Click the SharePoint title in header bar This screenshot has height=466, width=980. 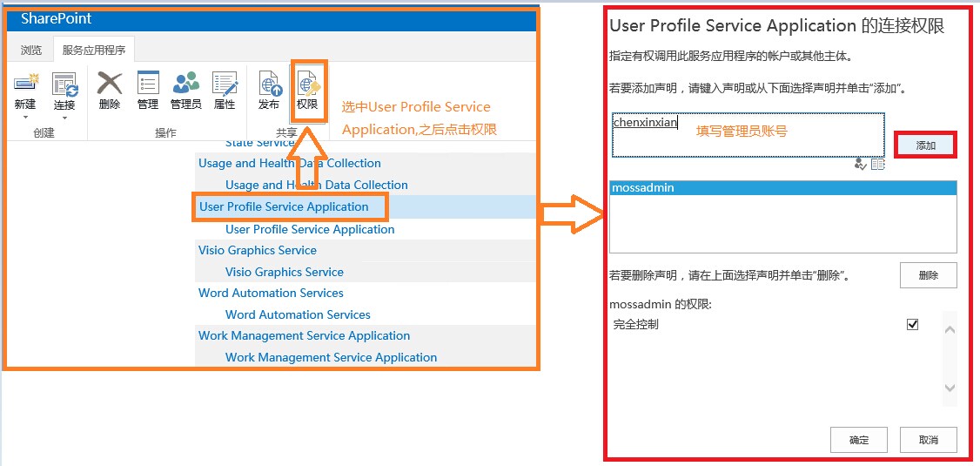pyautogui.click(x=57, y=19)
